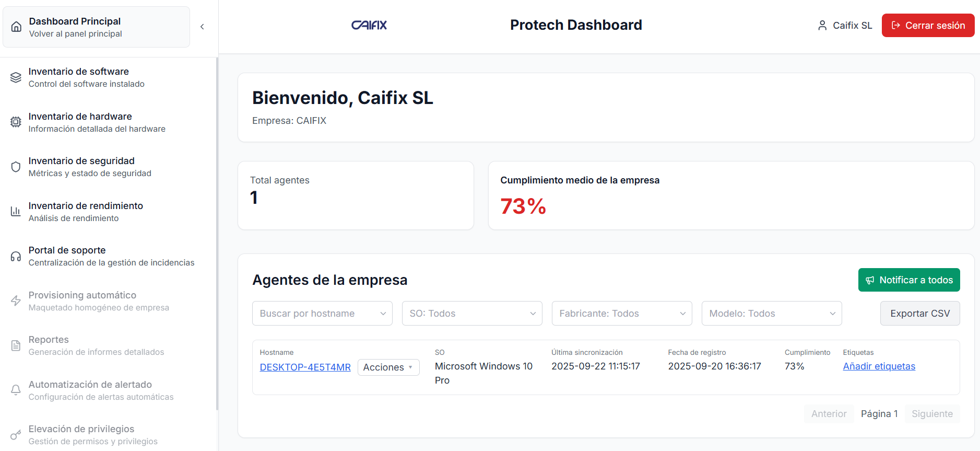Click the Añadir etiquetas link

879,366
